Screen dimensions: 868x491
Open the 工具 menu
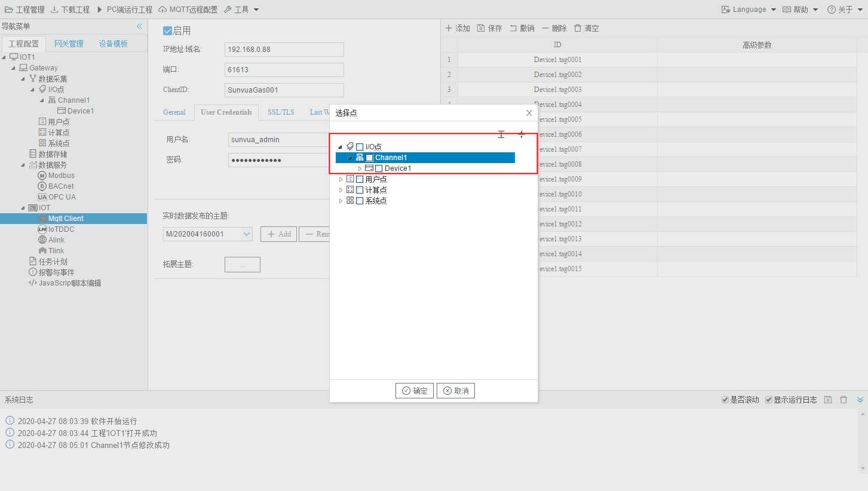(242, 10)
